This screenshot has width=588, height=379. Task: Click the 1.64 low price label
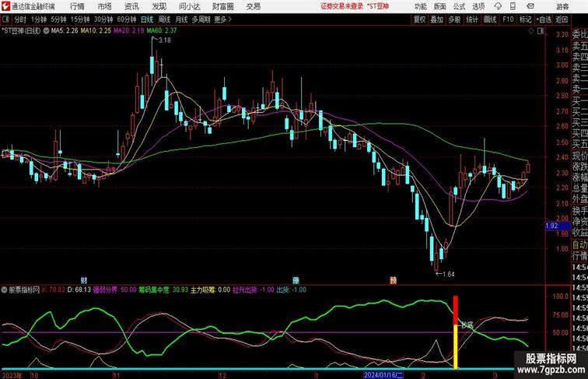click(x=449, y=274)
